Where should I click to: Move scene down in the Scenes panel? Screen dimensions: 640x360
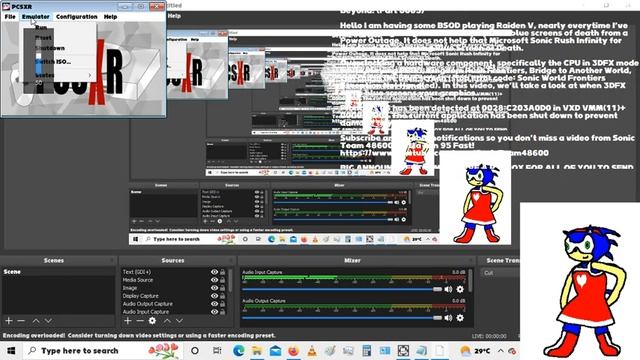click(48, 321)
